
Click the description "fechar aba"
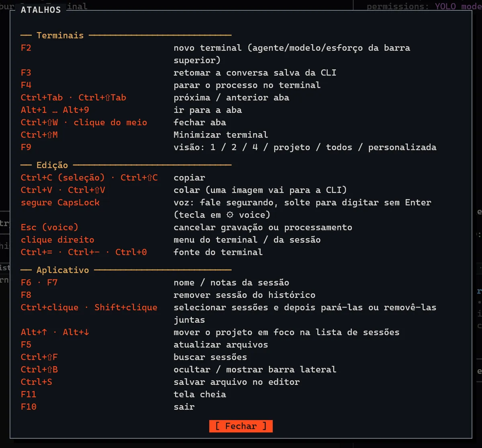(x=200, y=122)
